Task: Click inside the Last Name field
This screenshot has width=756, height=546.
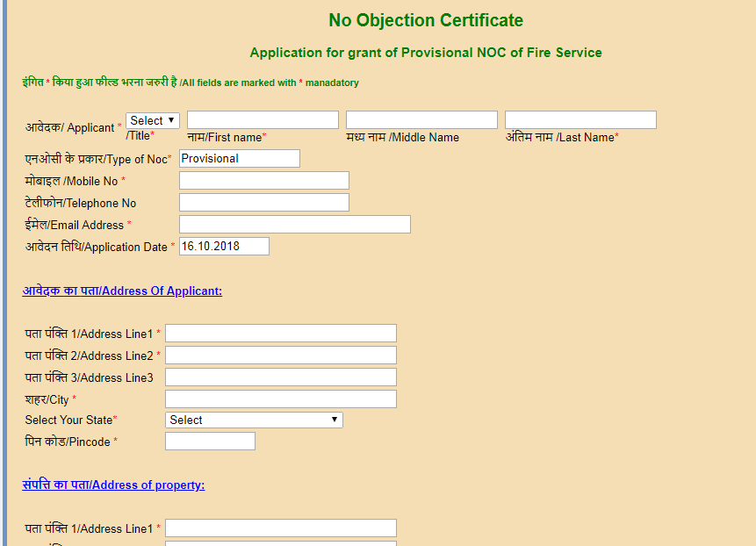Action: [580, 119]
